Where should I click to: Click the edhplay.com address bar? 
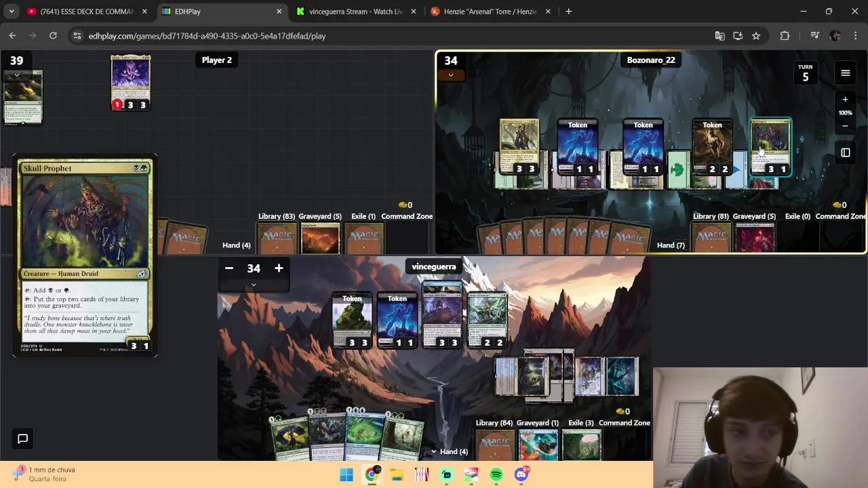point(393,36)
